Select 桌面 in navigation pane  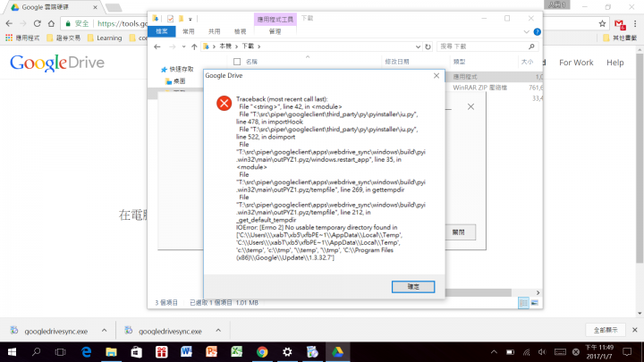pos(175,80)
